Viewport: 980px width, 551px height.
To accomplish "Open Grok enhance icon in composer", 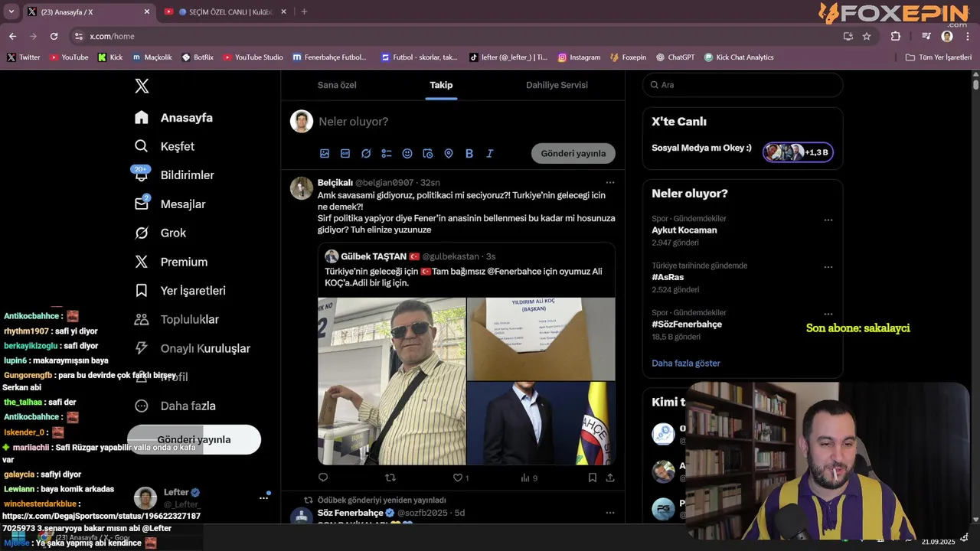I will [366, 154].
